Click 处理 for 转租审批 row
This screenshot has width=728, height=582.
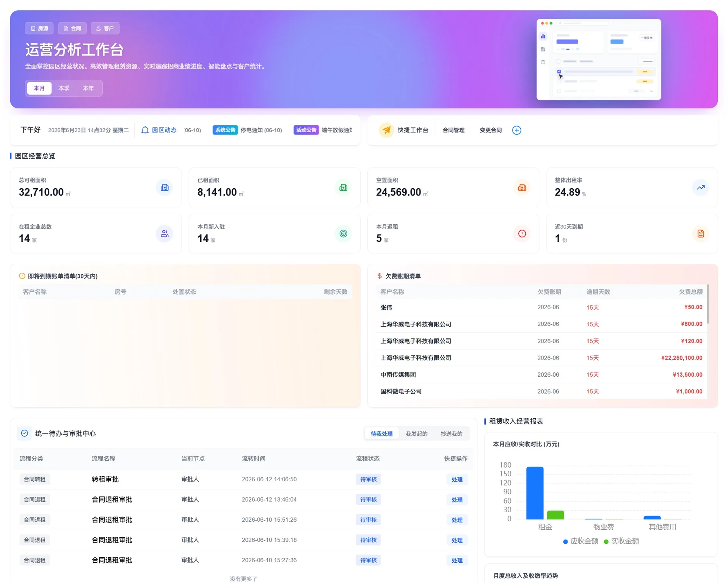coord(457,480)
